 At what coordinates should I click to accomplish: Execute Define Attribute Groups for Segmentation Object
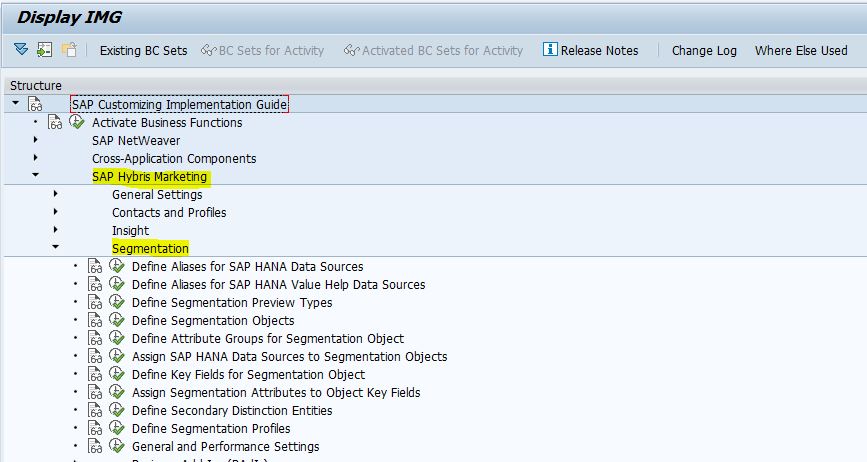coord(117,338)
